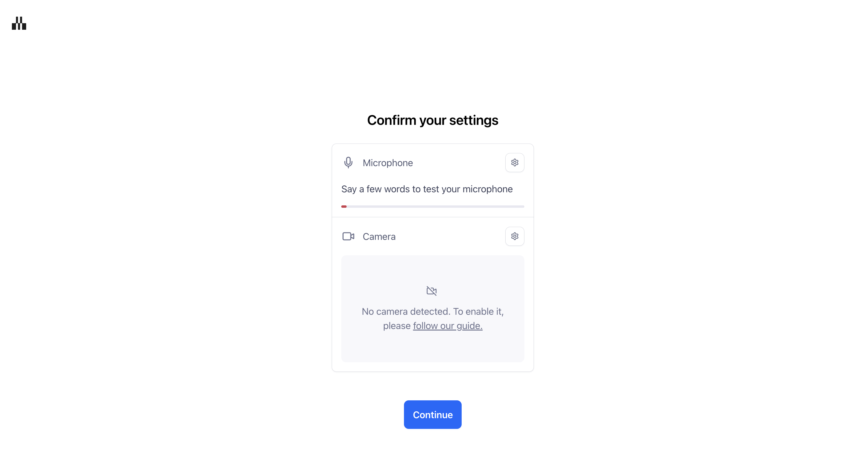Click the red filled start of the microphone level meter
This screenshot has height=469, width=868.
(344, 207)
